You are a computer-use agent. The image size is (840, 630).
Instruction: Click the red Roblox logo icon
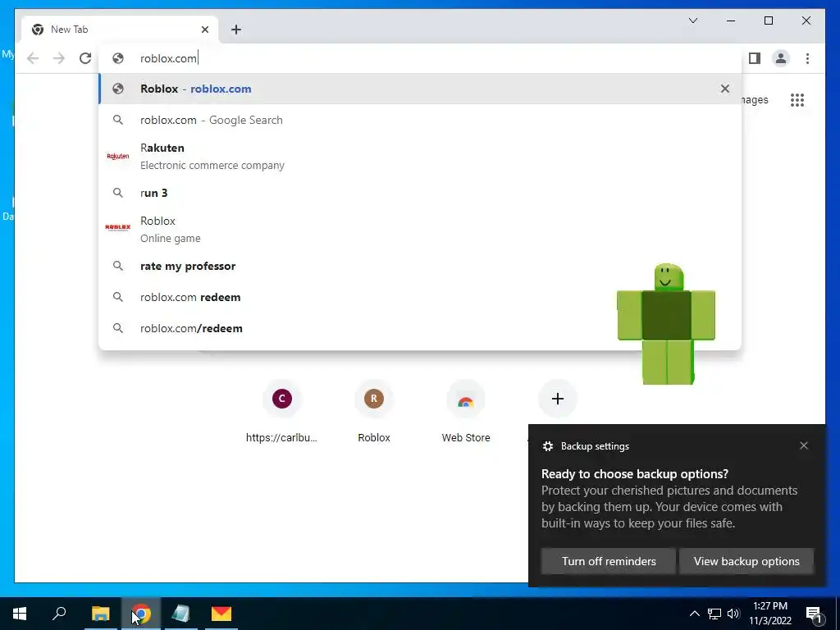pos(118,228)
